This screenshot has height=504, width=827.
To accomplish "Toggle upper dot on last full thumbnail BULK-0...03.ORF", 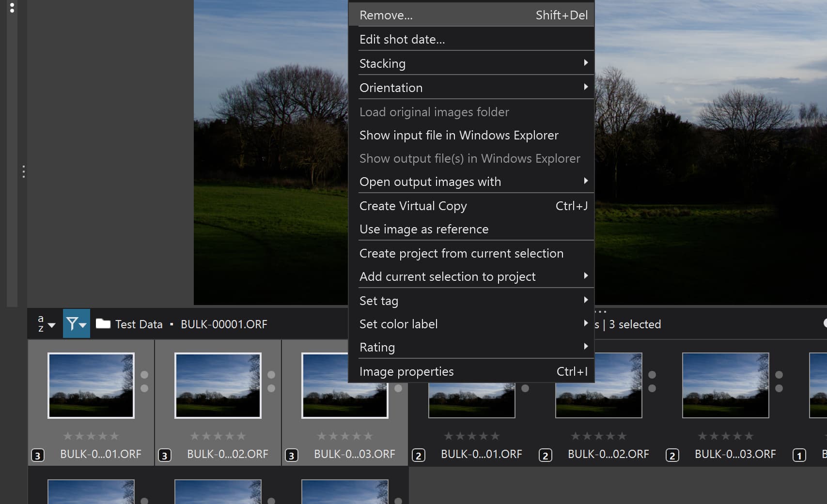I will 779,375.
